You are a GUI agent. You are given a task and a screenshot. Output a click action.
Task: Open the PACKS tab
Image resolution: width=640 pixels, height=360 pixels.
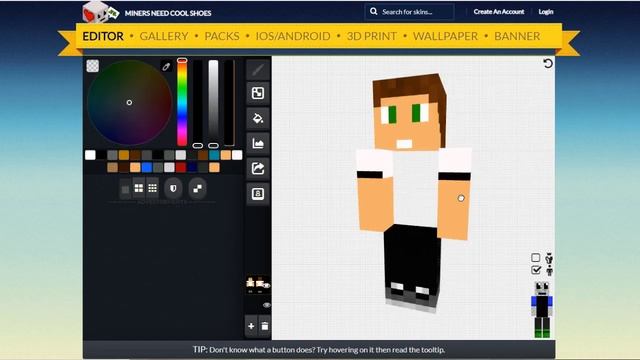click(x=222, y=36)
